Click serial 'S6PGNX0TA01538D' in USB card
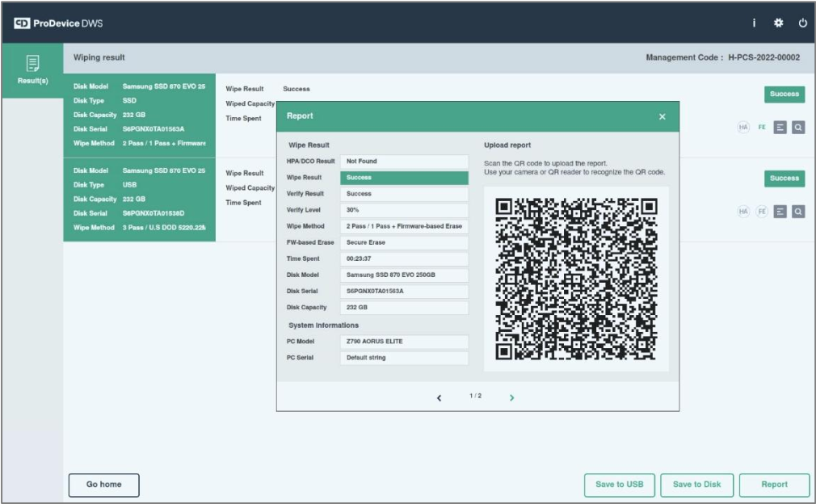 pos(154,213)
